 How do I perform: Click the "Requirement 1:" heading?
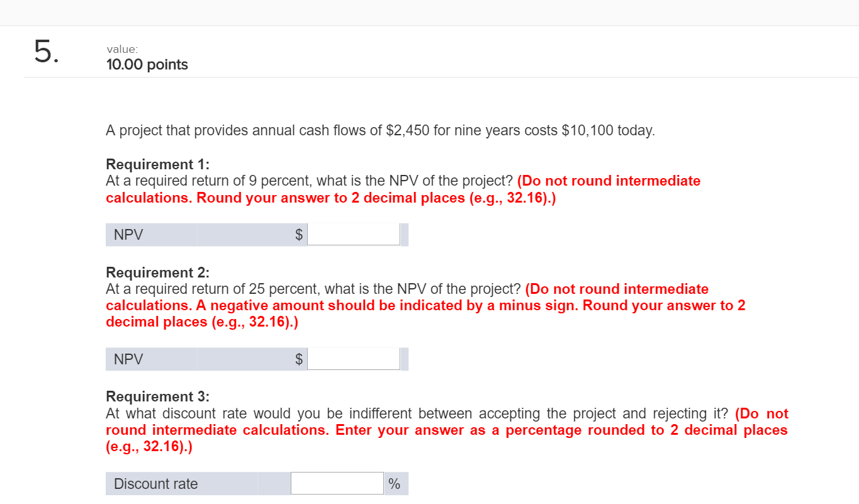click(x=157, y=164)
